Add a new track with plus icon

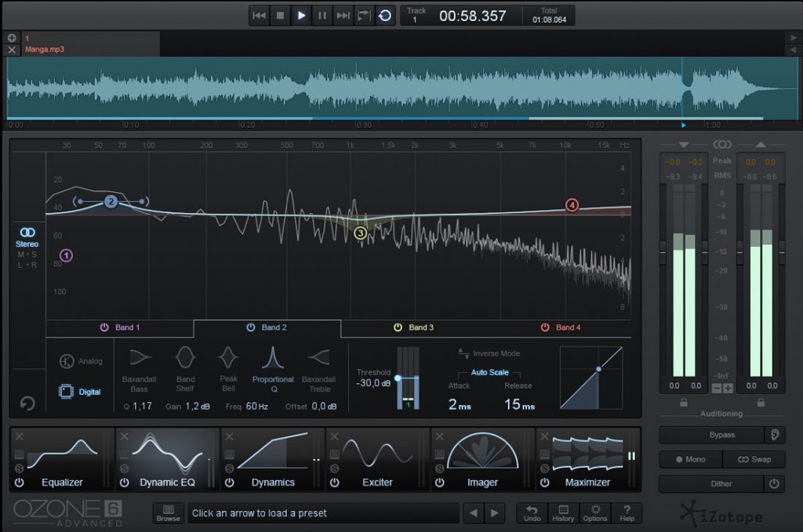click(x=12, y=38)
